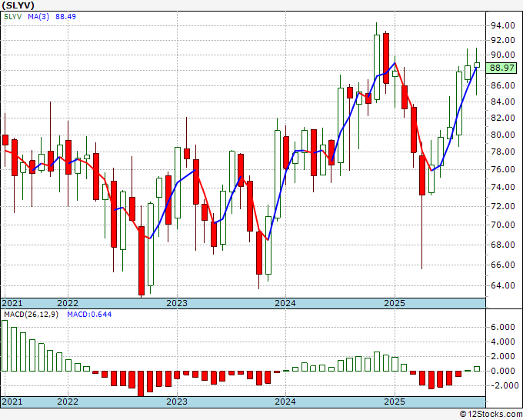The height and width of the screenshot is (420, 523).
Task: Click the 78.00 price axis label
Action: 502,152
